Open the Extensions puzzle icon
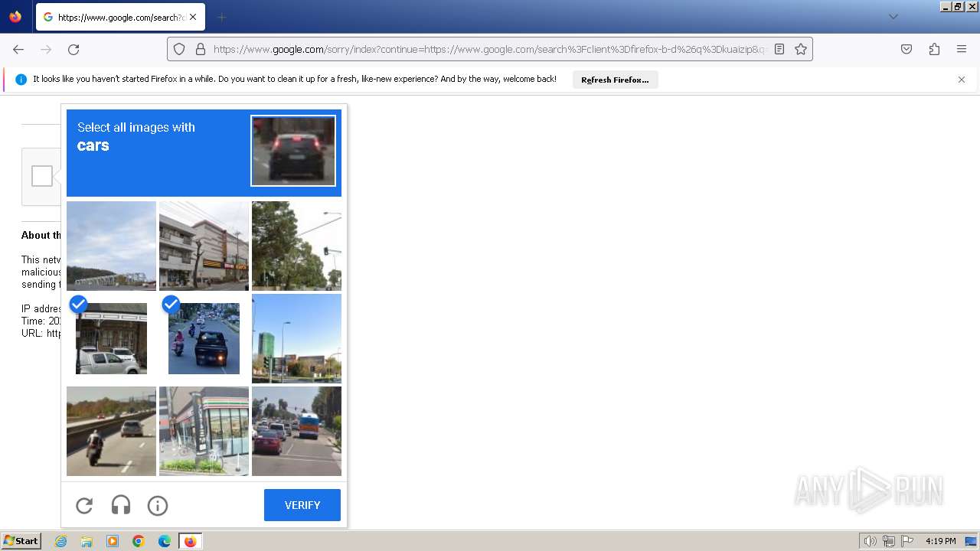The height and width of the screenshot is (551, 980). tap(934, 49)
